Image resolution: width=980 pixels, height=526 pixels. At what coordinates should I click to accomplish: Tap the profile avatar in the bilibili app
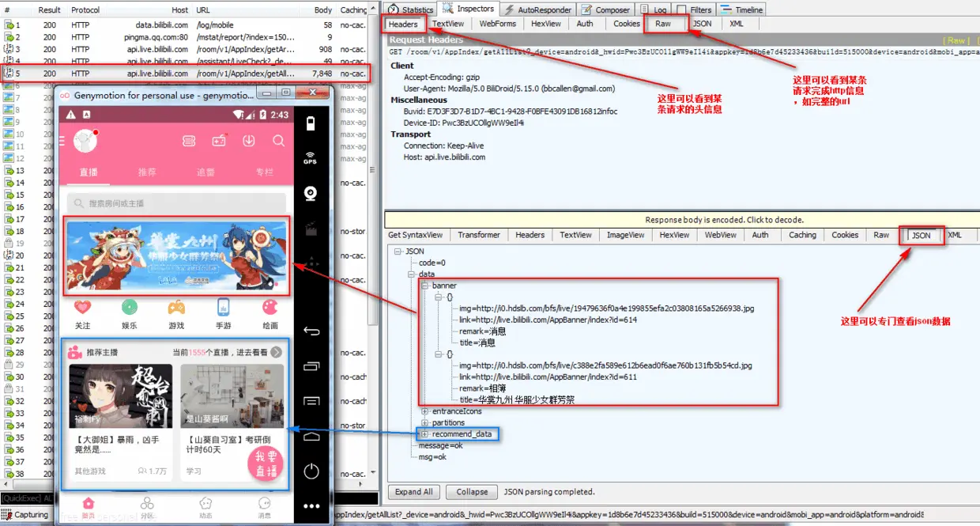pyautogui.click(x=85, y=141)
